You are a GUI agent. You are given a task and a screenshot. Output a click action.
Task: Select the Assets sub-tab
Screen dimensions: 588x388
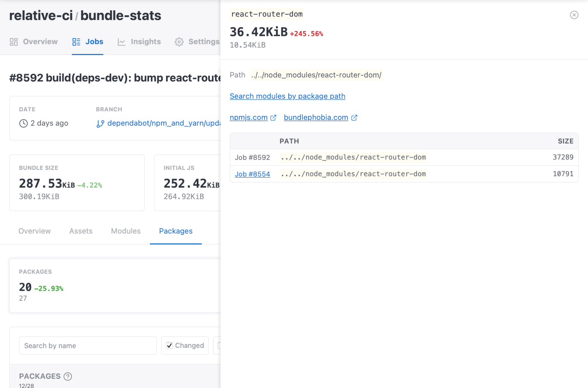(x=81, y=231)
